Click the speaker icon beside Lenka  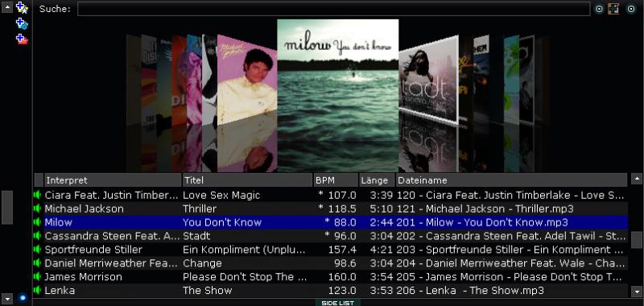[x=38, y=291]
